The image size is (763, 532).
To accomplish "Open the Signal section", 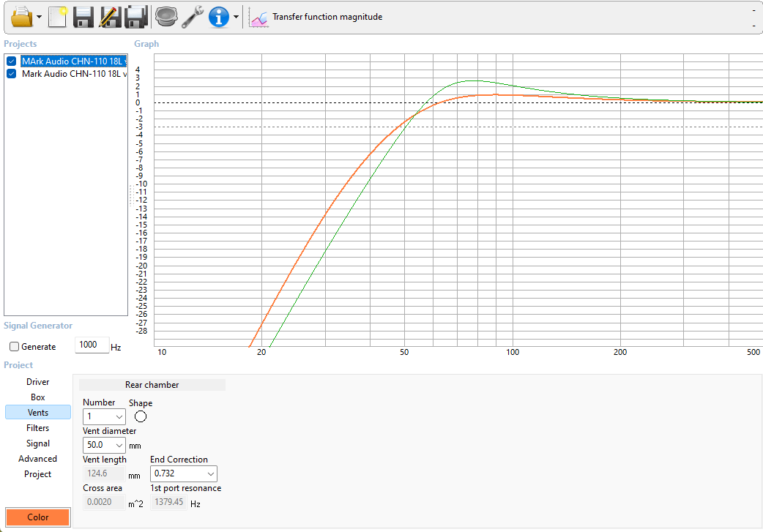I will coord(38,443).
